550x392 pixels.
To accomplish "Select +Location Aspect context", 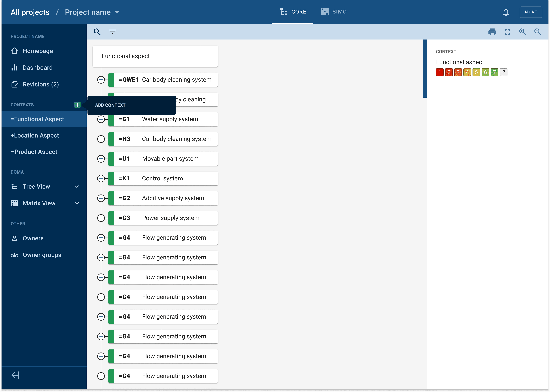I will click(35, 135).
